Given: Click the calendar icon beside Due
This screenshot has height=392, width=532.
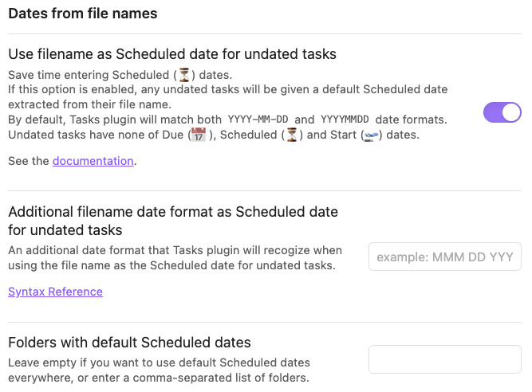Looking at the screenshot, I should click(x=197, y=135).
